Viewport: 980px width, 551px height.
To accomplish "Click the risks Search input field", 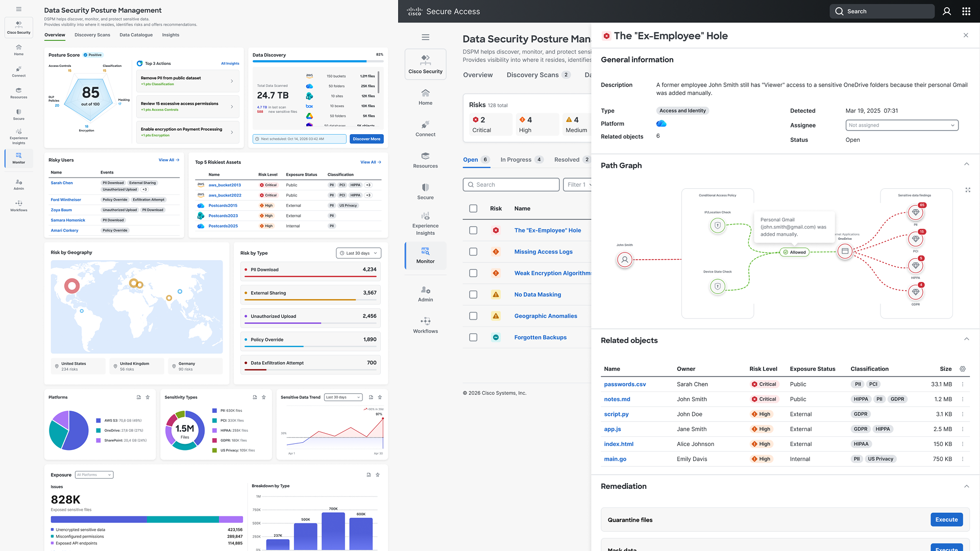I will (x=511, y=185).
